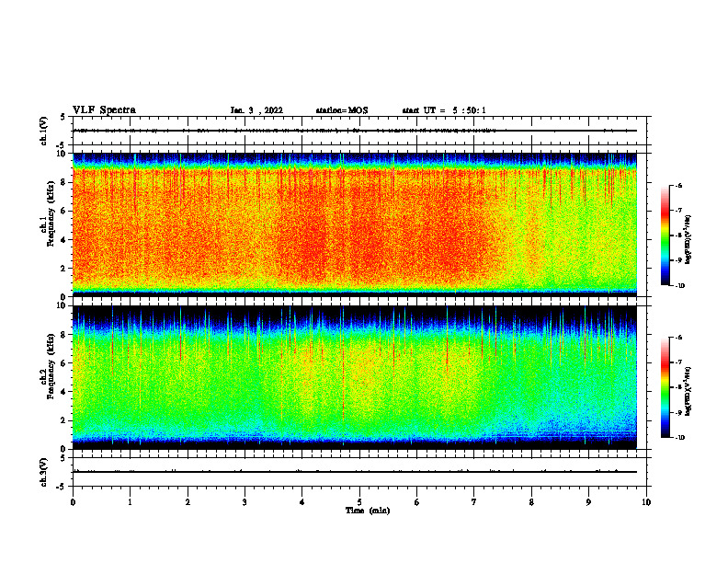Click the "Time (min)" axis title
This screenshot has width=728, height=563.
368,511
